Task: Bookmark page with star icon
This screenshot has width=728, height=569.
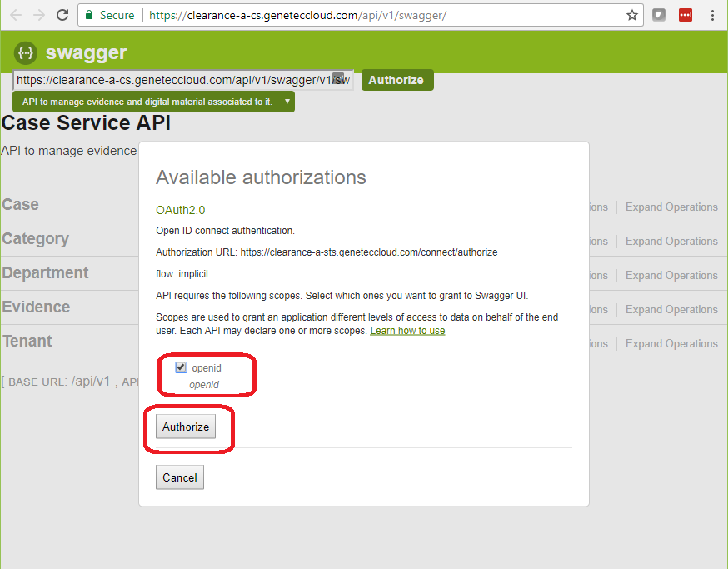Action: pyautogui.click(x=632, y=15)
